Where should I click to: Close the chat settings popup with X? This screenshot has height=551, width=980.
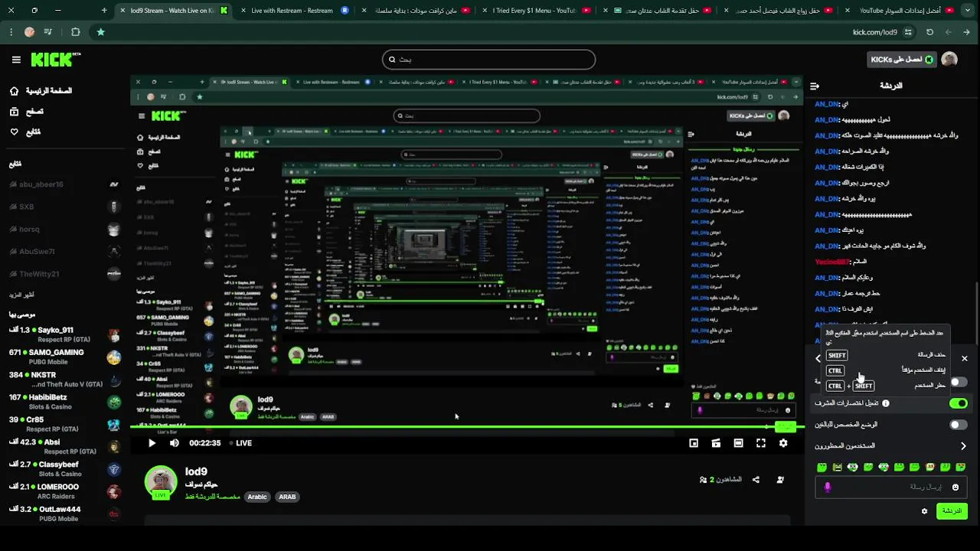coord(965,358)
